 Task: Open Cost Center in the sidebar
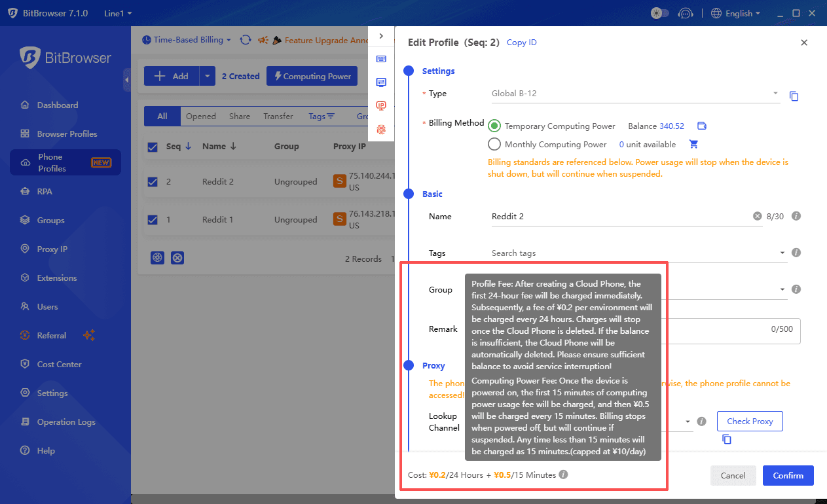[59, 365]
